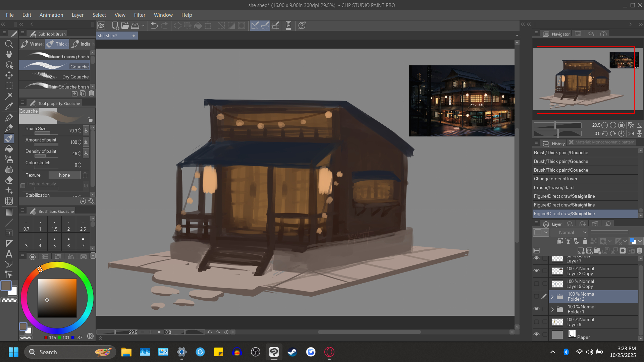Open the Filter menu
Viewport: 644px width, 362px height.
140,15
